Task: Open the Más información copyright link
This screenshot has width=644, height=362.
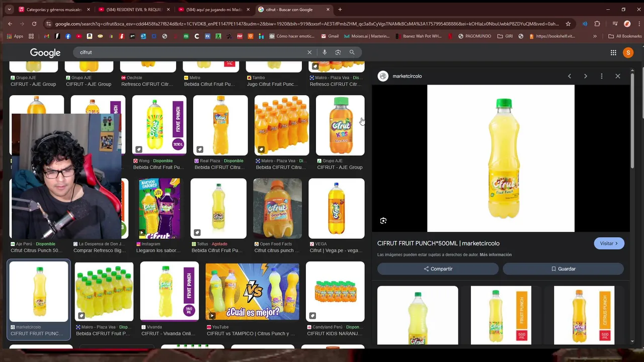Action: [x=495, y=255]
